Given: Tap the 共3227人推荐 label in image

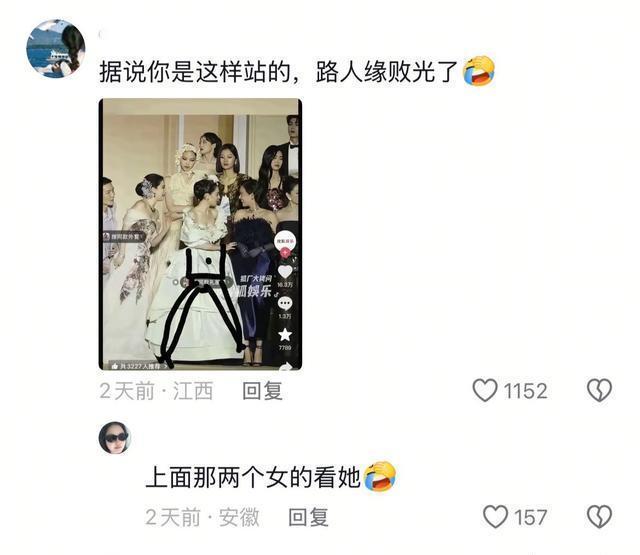Looking at the screenshot, I should (142, 366).
